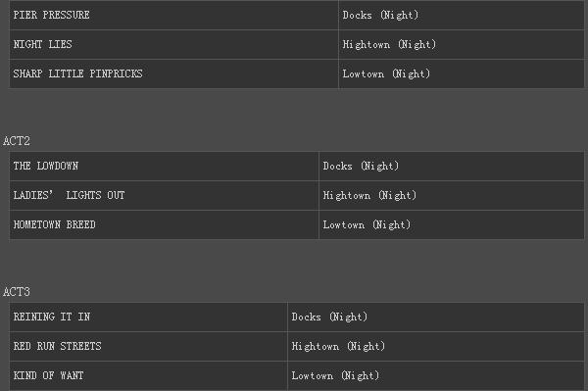Click Docks (Night) beside THE LOWDOWN

[x=361, y=166]
